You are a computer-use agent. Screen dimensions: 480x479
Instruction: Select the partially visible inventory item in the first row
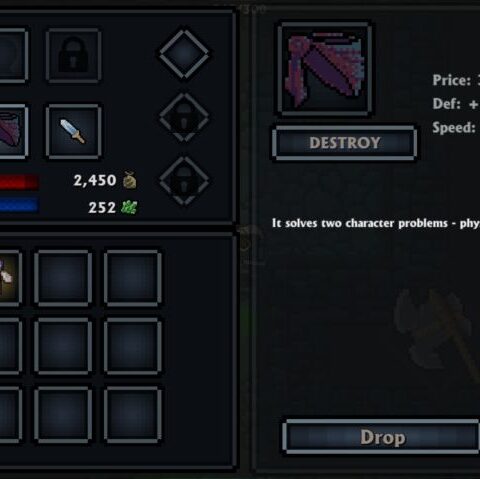point(10,277)
